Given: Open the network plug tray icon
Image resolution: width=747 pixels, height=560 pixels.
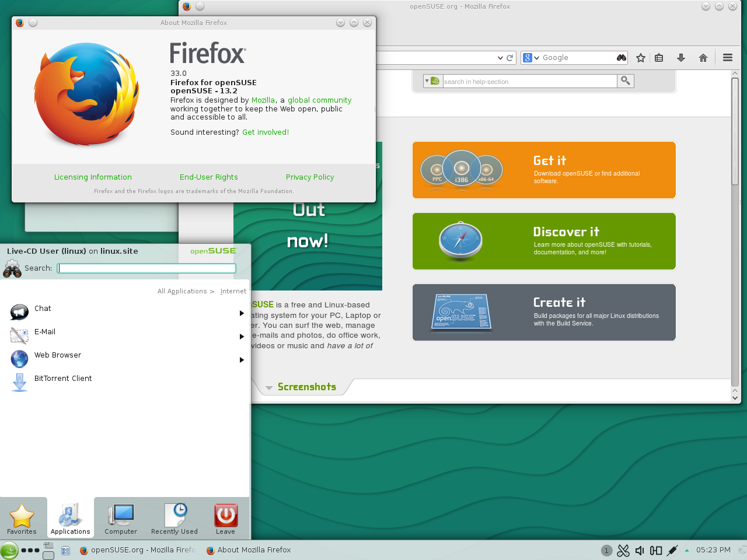Looking at the screenshot, I should click(x=672, y=550).
